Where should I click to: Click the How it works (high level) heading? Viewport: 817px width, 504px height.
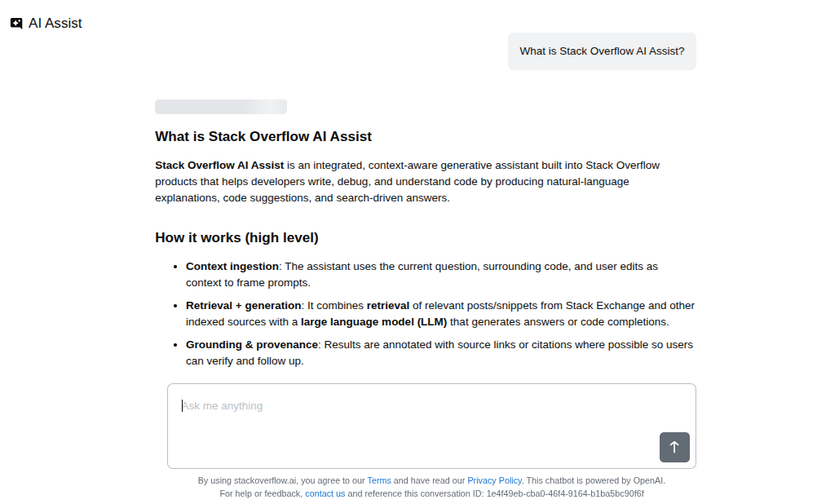pyautogui.click(x=236, y=237)
